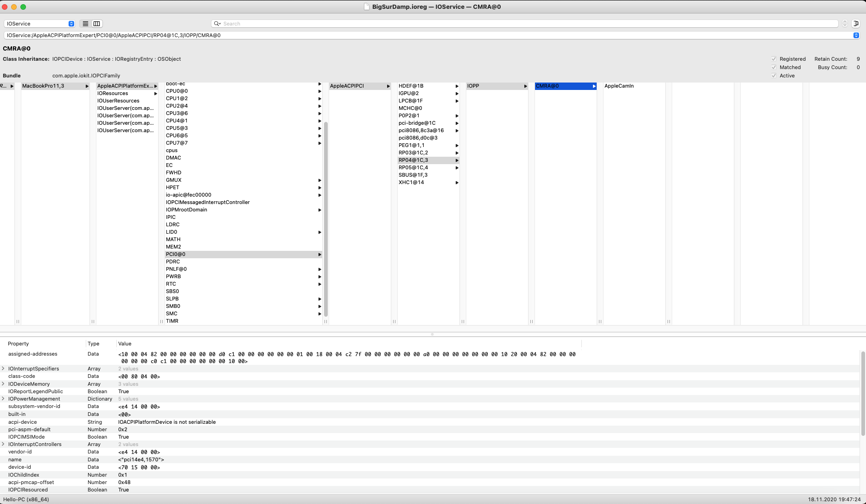This screenshot has width=866, height=504.
Task: Click the BigSurDamp.ioreg document icon
Action: pyautogui.click(x=367, y=7)
